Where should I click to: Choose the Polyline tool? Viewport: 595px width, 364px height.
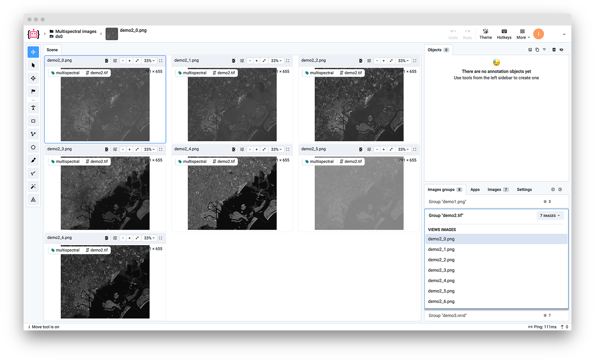coord(33,134)
